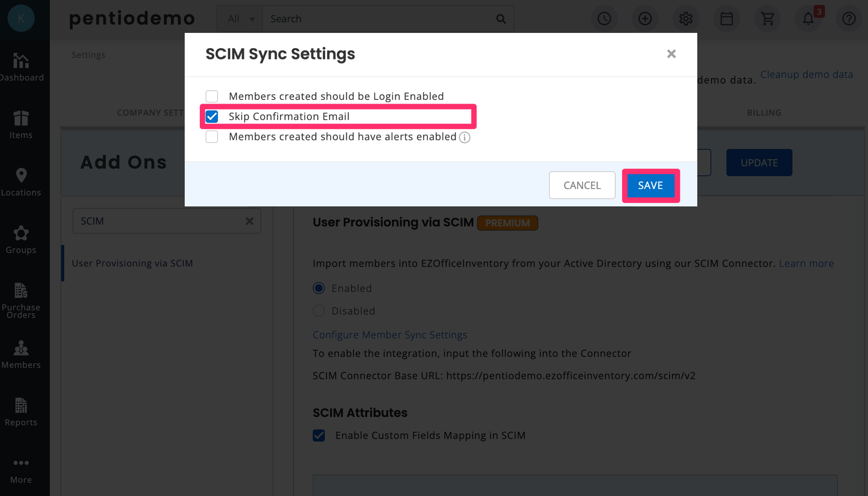This screenshot has width=868, height=496.
Task: Uncheck Skip Confirmation Email
Action: [212, 116]
